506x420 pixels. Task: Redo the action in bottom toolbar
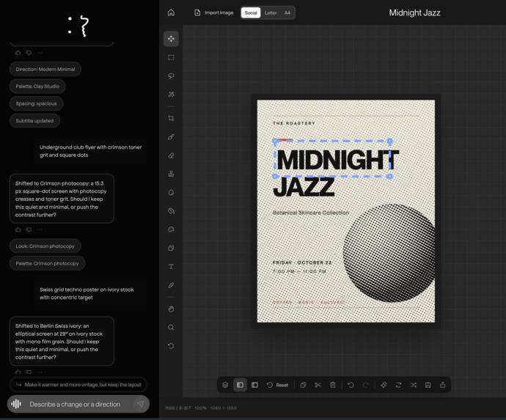pyautogui.click(x=366, y=385)
